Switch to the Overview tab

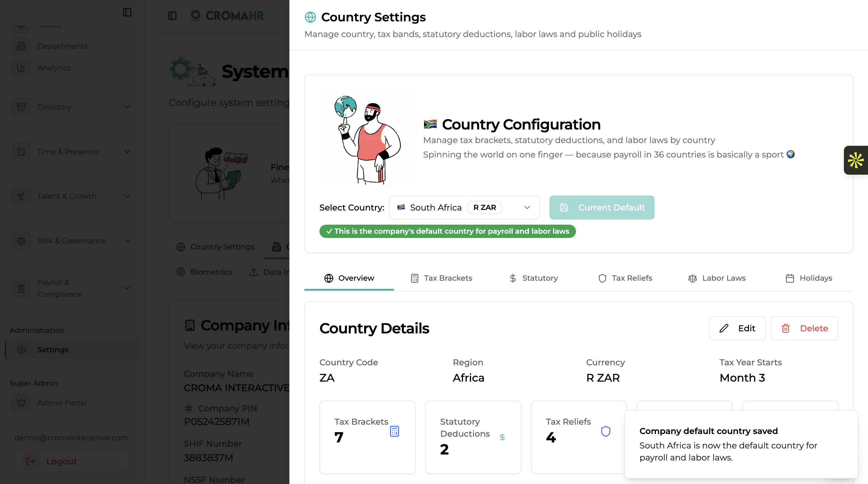click(349, 278)
